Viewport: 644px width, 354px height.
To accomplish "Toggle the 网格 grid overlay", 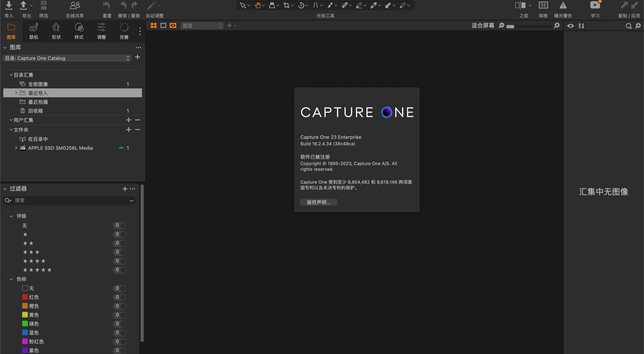I will pyautogui.click(x=543, y=5).
